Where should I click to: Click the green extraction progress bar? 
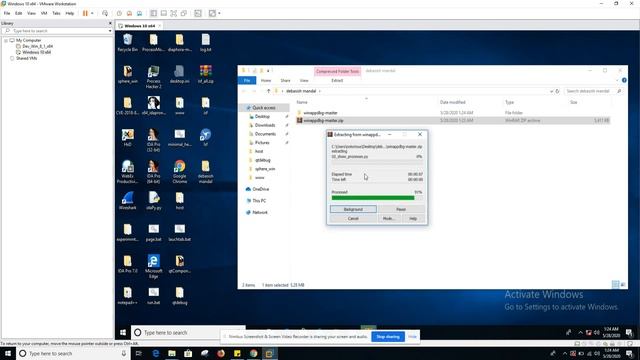pos(373,198)
